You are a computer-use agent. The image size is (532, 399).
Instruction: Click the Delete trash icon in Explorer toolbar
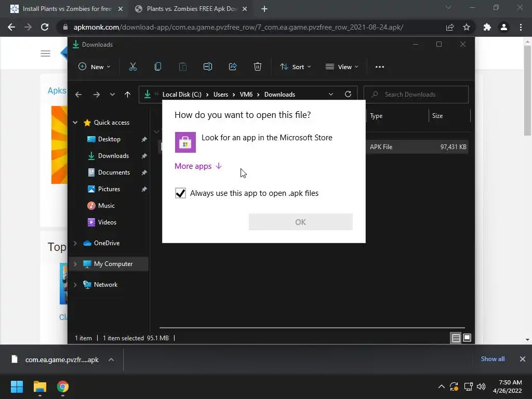[258, 67]
